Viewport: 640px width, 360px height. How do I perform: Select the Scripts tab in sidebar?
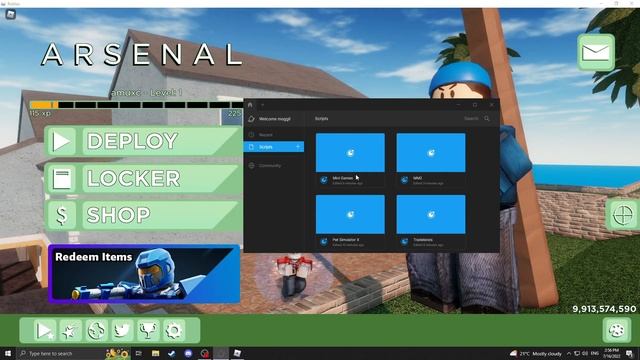tap(274, 147)
